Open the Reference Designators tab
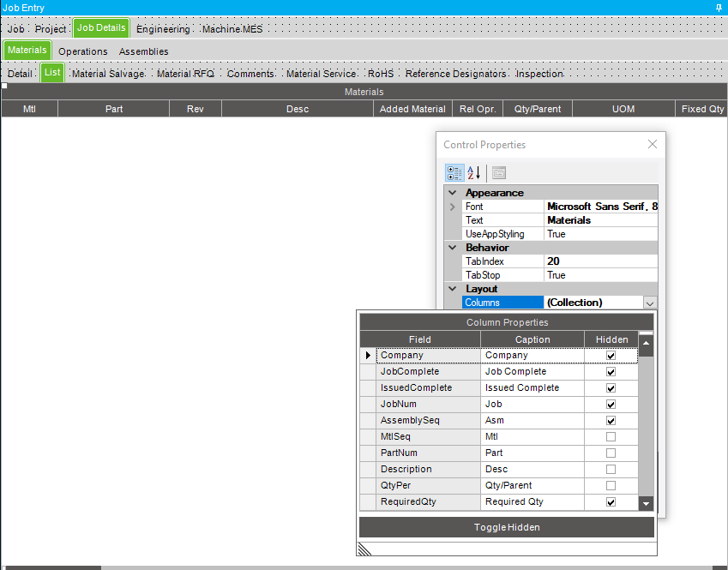This screenshot has width=728, height=570. (x=455, y=74)
